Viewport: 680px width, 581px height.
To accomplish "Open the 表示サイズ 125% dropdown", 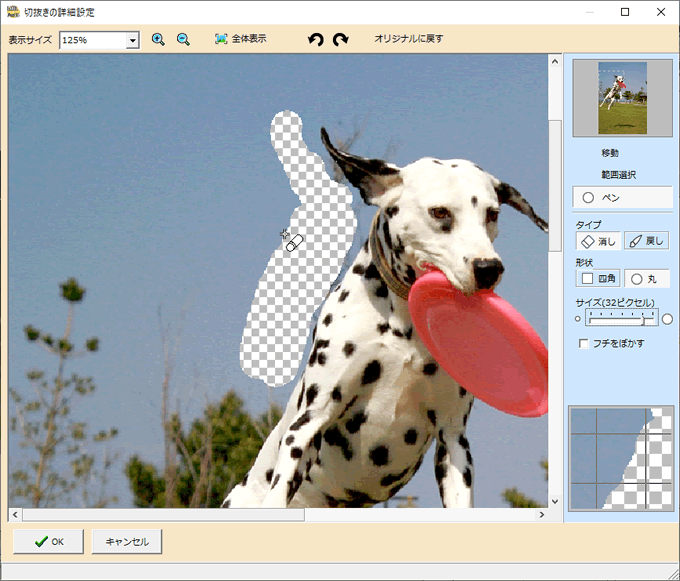I will click(132, 41).
